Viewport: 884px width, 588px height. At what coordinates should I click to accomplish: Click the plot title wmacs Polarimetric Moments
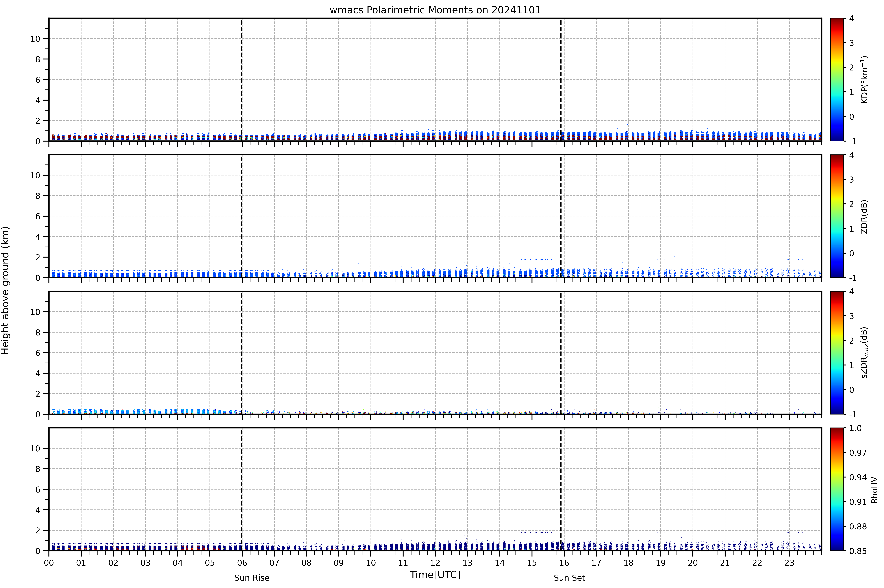[435, 10]
